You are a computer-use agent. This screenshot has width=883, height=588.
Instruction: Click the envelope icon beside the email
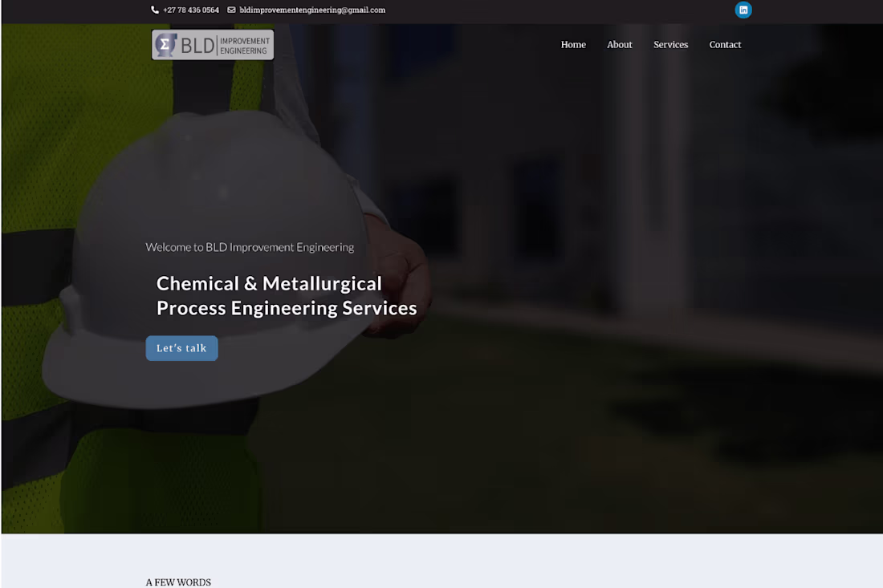click(231, 10)
